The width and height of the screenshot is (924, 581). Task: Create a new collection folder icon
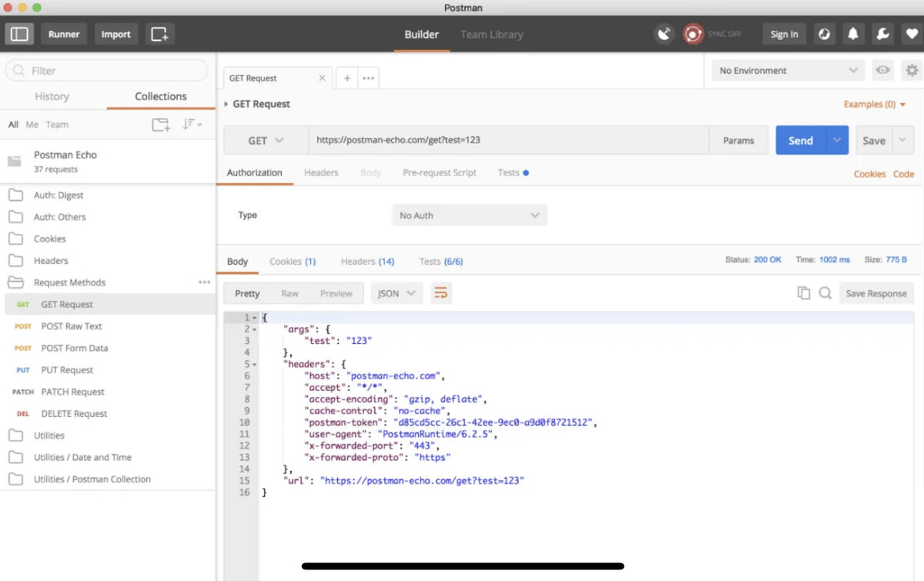[160, 124]
